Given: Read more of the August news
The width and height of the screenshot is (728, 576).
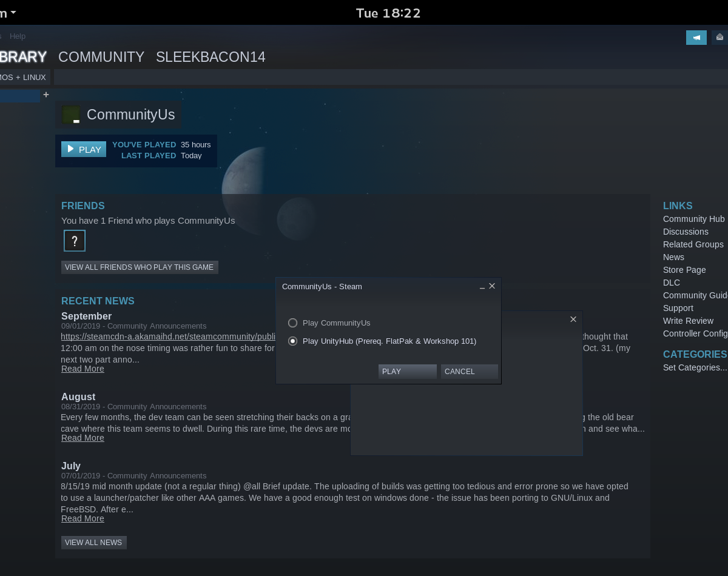Looking at the screenshot, I should (x=83, y=438).
